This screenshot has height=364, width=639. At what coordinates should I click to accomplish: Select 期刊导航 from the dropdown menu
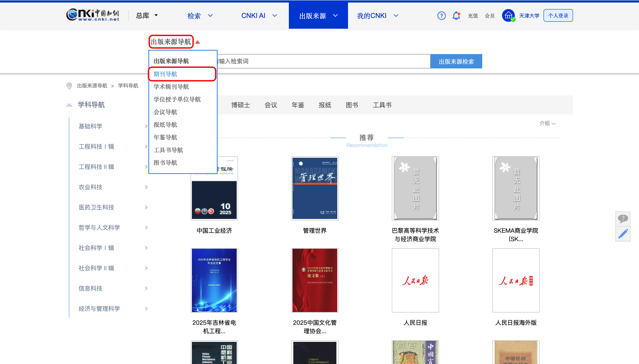tap(165, 74)
